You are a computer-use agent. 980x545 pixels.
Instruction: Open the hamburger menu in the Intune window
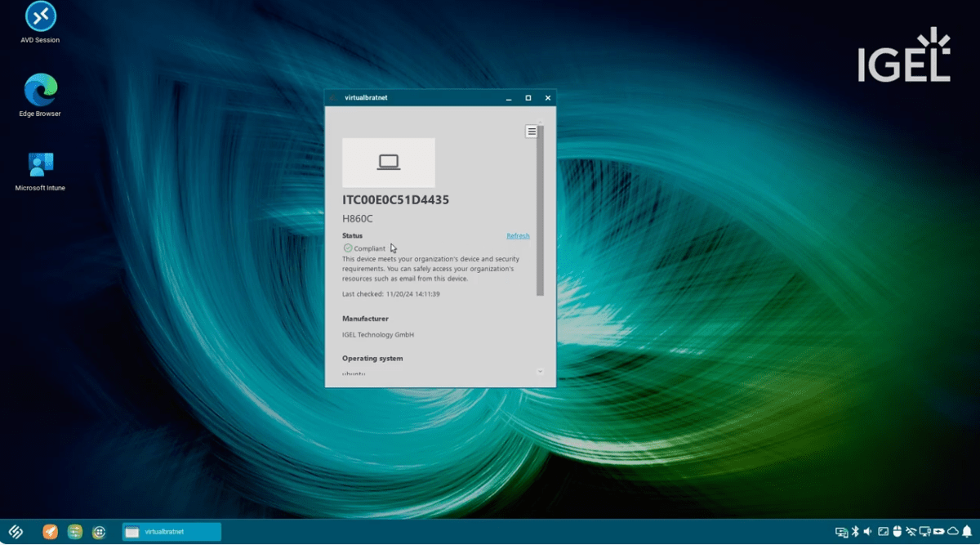point(532,131)
